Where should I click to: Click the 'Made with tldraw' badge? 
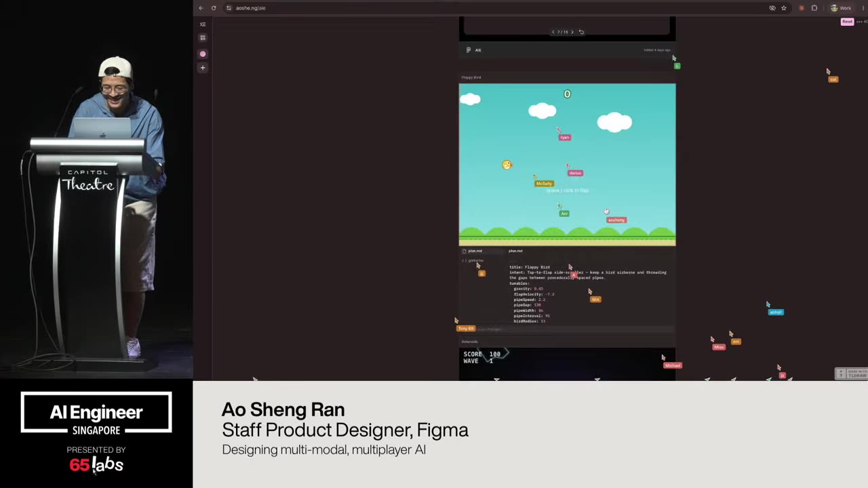click(x=852, y=373)
